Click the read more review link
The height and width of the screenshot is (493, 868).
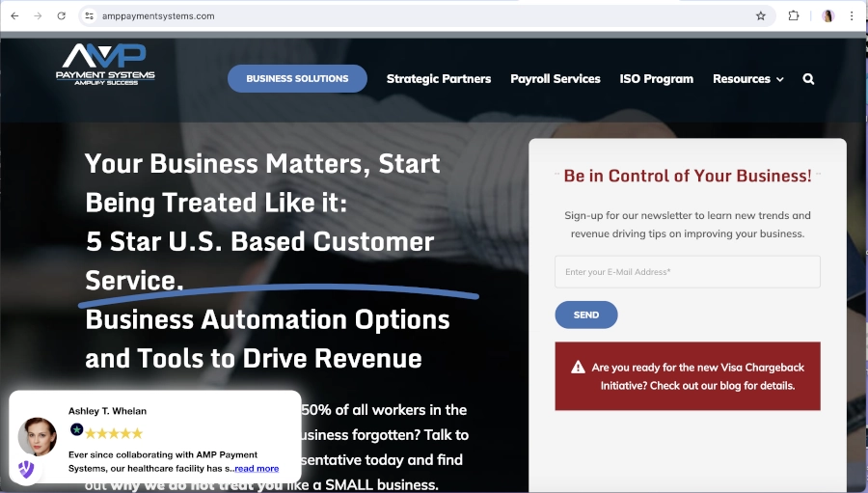click(x=257, y=469)
